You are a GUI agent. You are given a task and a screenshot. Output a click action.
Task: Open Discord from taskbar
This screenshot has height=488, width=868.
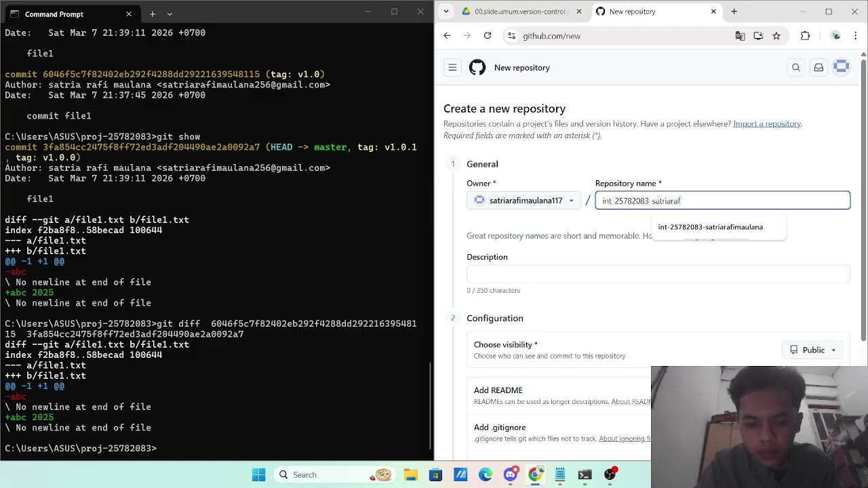pos(511,474)
